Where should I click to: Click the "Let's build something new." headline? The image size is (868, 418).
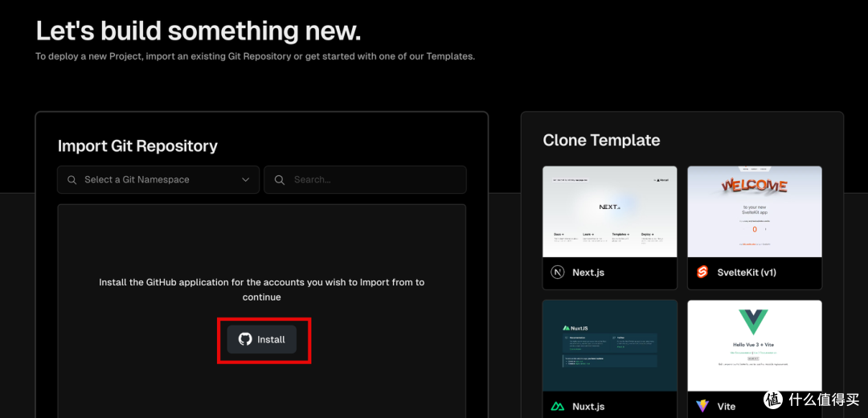coord(199,31)
